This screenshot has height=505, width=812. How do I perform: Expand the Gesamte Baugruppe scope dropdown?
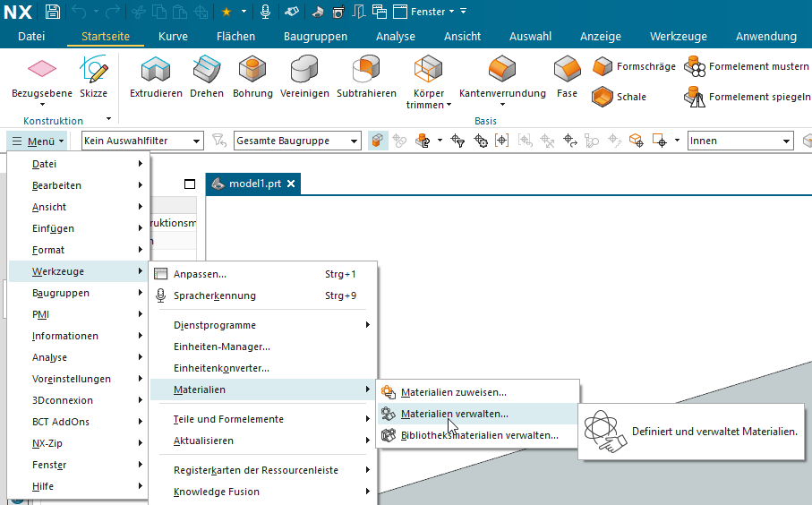(297, 141)
